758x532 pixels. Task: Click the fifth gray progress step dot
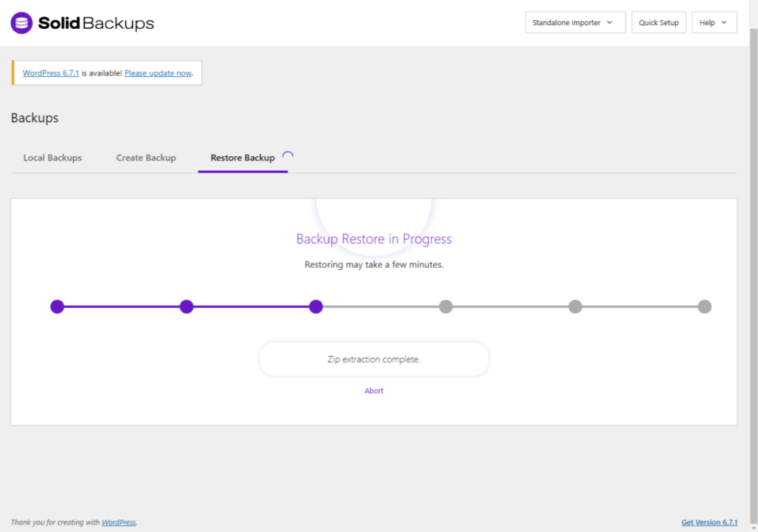click(x=575, y=306)
